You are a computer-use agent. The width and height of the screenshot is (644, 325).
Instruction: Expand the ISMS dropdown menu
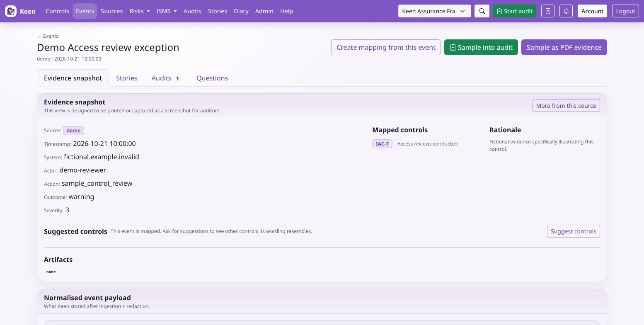(x=167, y=11)
